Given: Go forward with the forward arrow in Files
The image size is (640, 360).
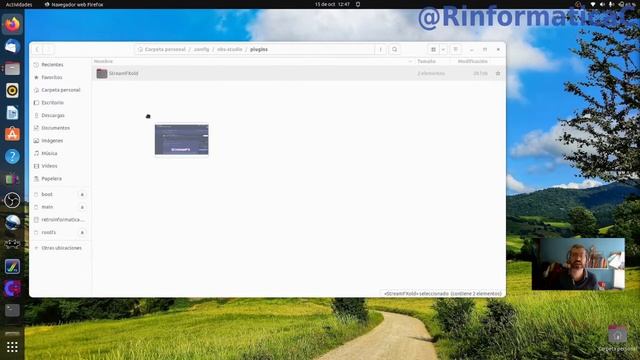Looking at the screenshot, I should pos(49,49).
